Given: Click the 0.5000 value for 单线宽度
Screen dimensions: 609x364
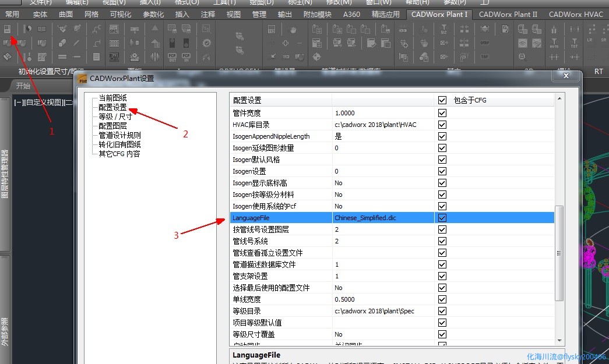Looking at the screenshot, I should pos(383,299).
